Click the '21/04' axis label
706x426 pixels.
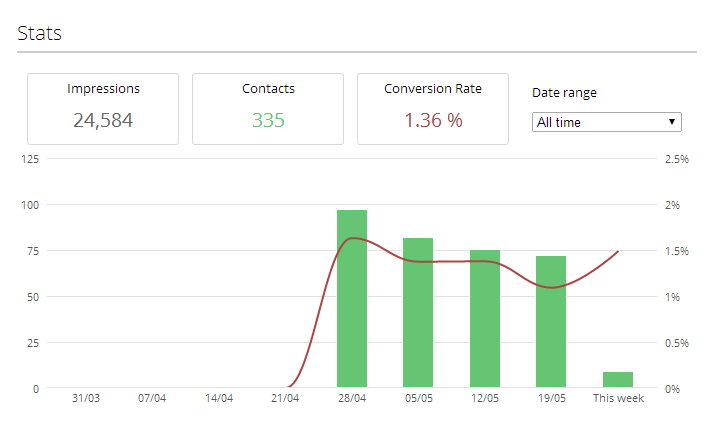[x=285, y=398]
